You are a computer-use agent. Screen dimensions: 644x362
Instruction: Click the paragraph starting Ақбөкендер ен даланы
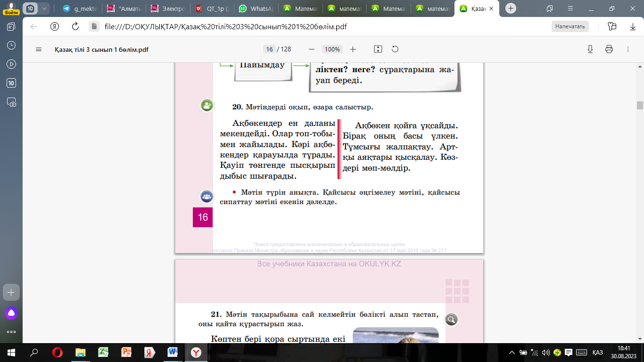277,150
